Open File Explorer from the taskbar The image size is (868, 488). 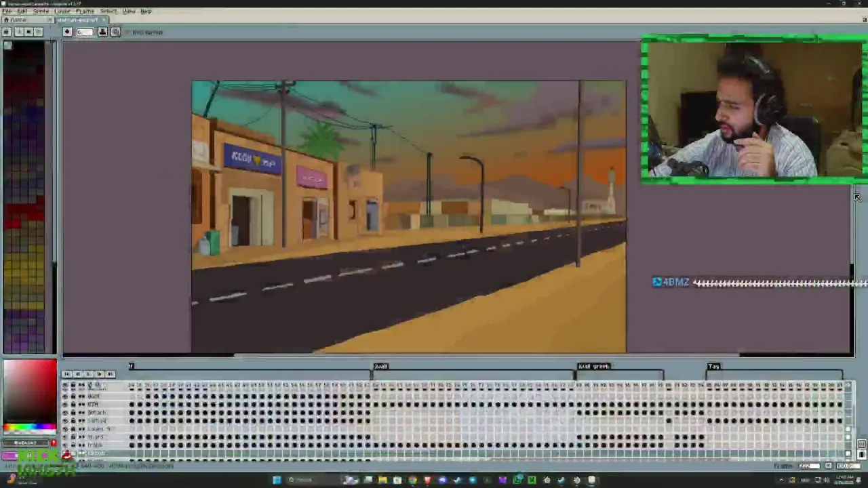382,481
